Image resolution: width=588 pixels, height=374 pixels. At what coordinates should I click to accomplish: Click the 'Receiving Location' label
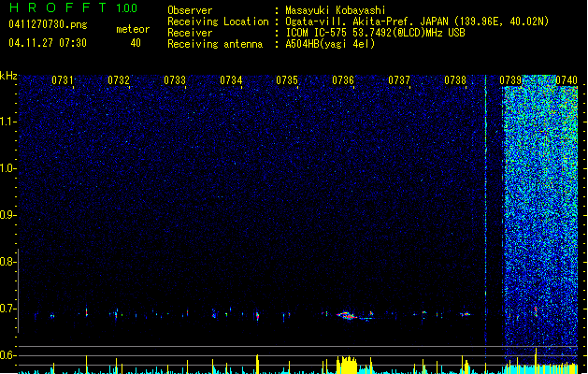(218, 22)
